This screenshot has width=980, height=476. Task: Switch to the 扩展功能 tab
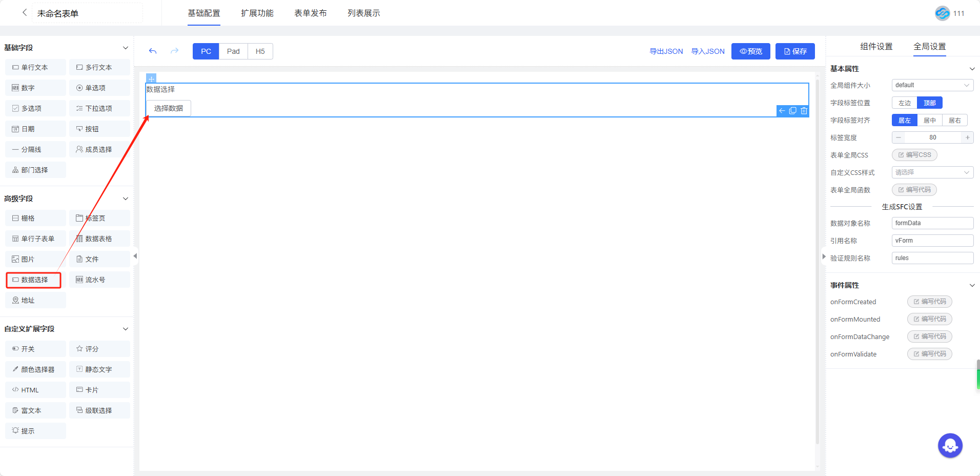[257, 13]
